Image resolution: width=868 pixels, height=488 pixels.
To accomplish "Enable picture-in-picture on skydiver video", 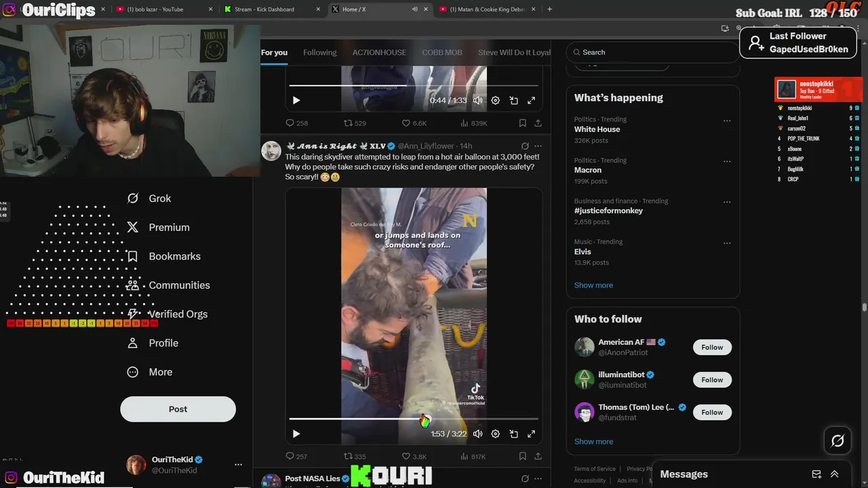I will point(513,434).
